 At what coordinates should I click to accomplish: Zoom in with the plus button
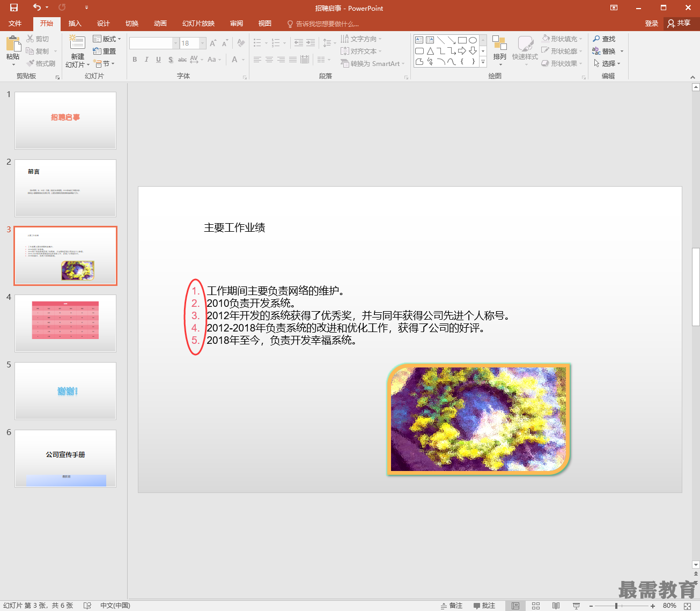653,606
